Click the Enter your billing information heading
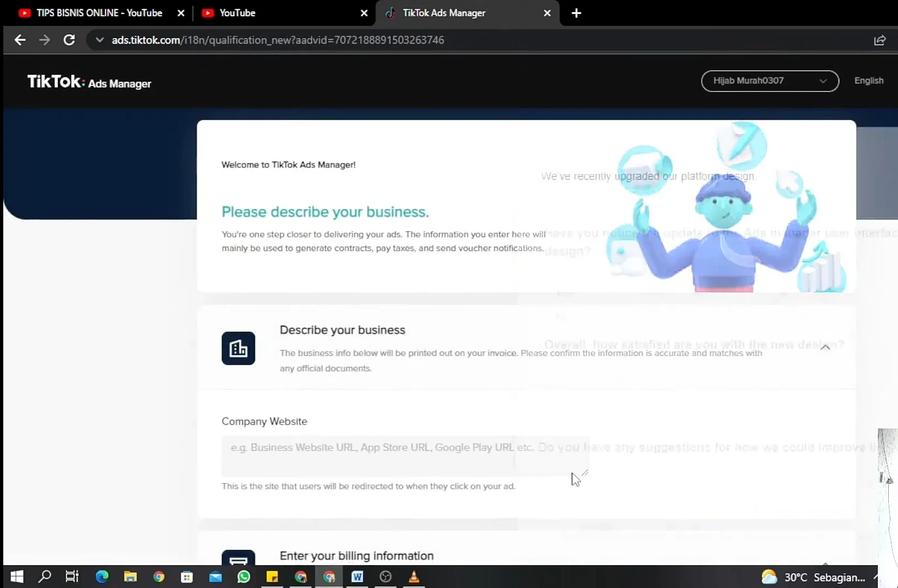898x588 pixels. click(x=356, y=556)
